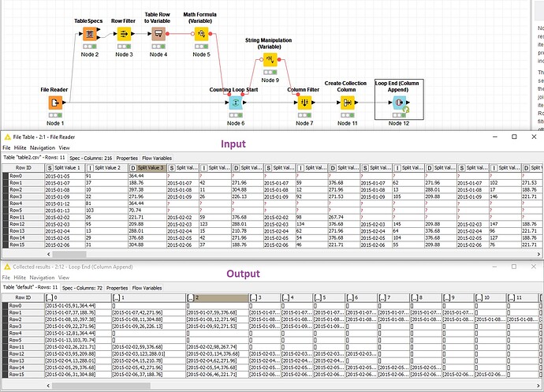Click cell [2015-02-03,123,288.01] in output
544x392 pixels.
(x=149, y=354)
